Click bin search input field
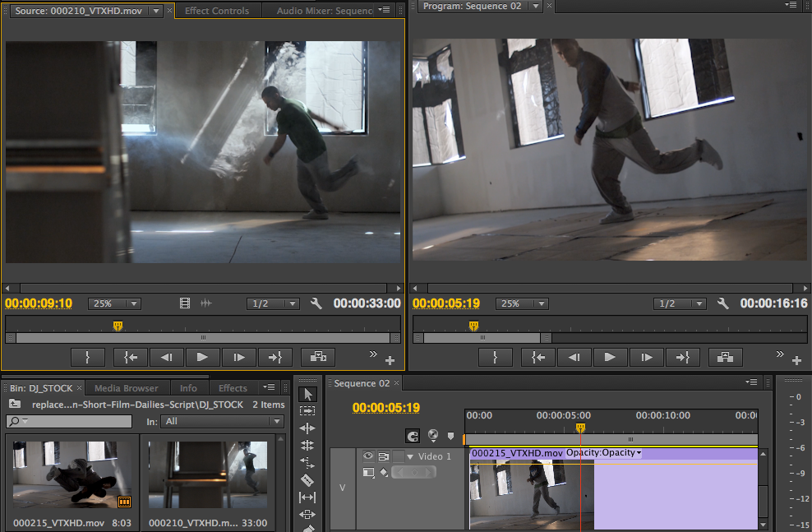812x532 pixels. pos(69,422)
